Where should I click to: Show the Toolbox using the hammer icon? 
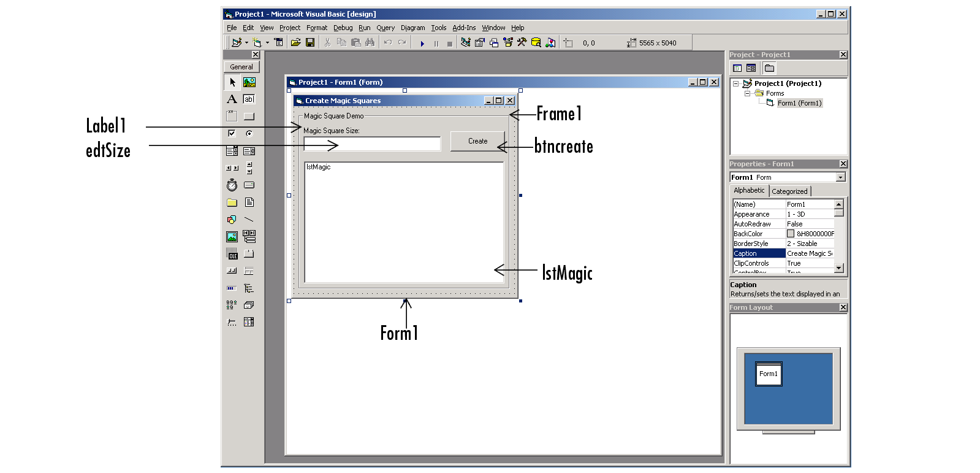(x=522, y=42)
